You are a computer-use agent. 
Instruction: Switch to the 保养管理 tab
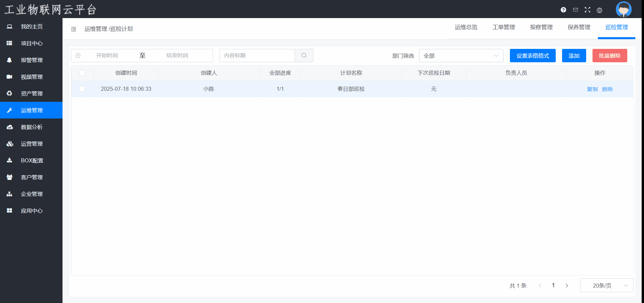click(x=579, y=27)
